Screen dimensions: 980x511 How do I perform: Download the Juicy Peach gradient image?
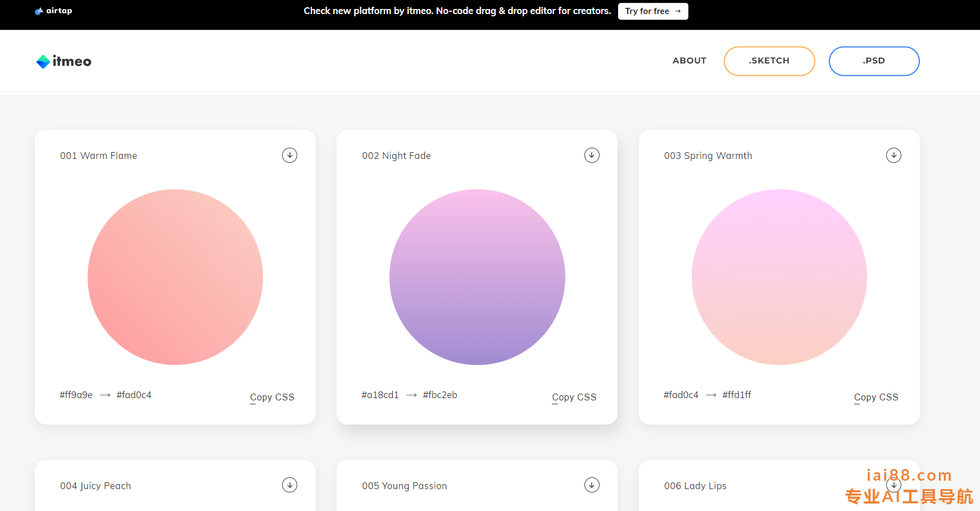pyautogui.click(x=289, y=485)
